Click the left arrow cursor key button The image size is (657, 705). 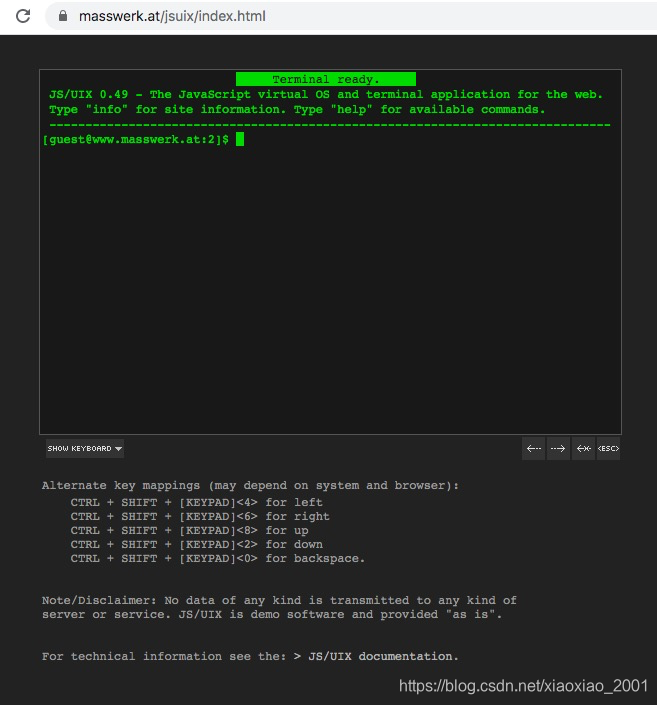[x=534, y=448]
